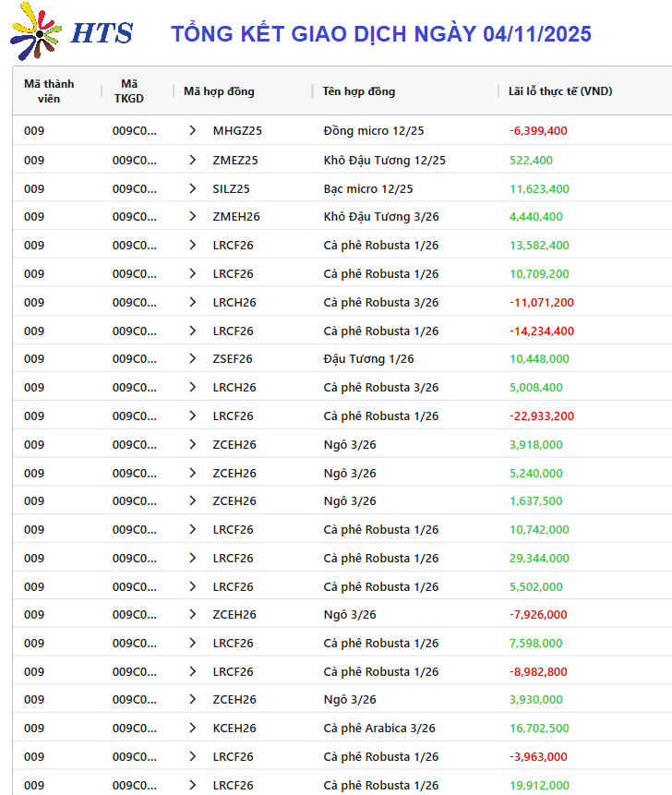Sort by the Mã hợp đồng column header
This screenshot has height=795, width=672.
point(219,90)
